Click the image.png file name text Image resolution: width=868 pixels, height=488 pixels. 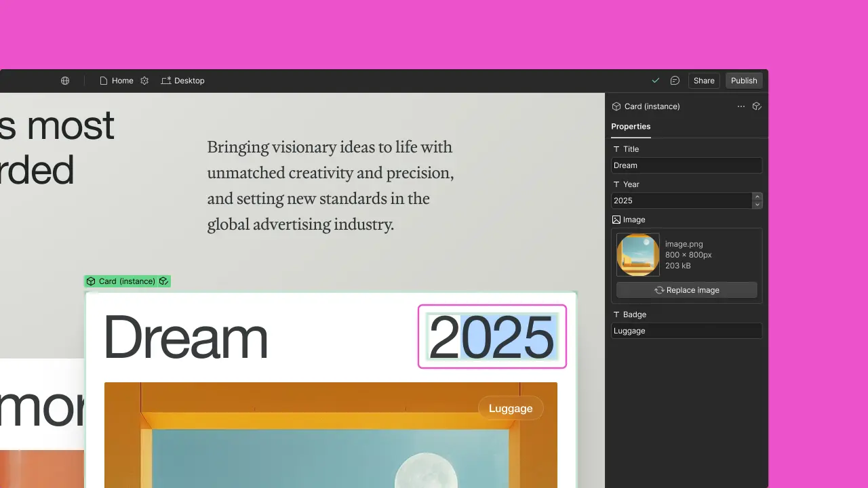click(684, 244)
